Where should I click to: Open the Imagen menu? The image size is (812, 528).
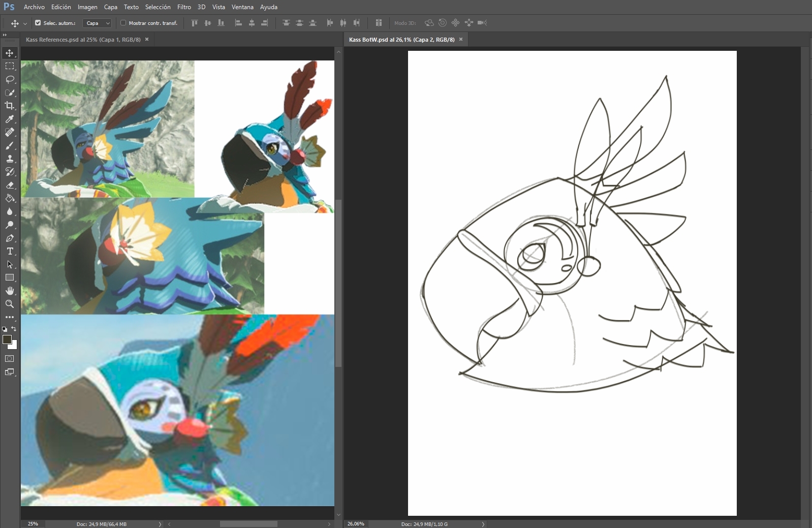coord(87,7)
